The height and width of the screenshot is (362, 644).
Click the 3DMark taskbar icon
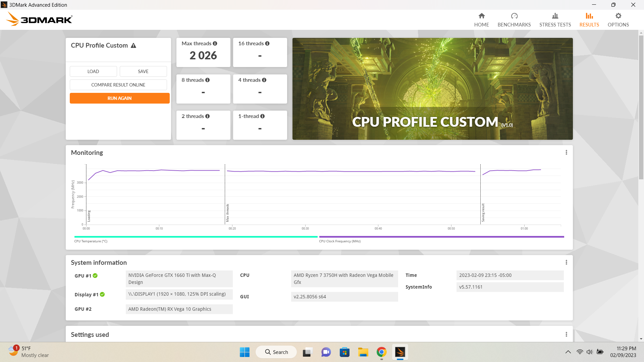coord(400,352)
